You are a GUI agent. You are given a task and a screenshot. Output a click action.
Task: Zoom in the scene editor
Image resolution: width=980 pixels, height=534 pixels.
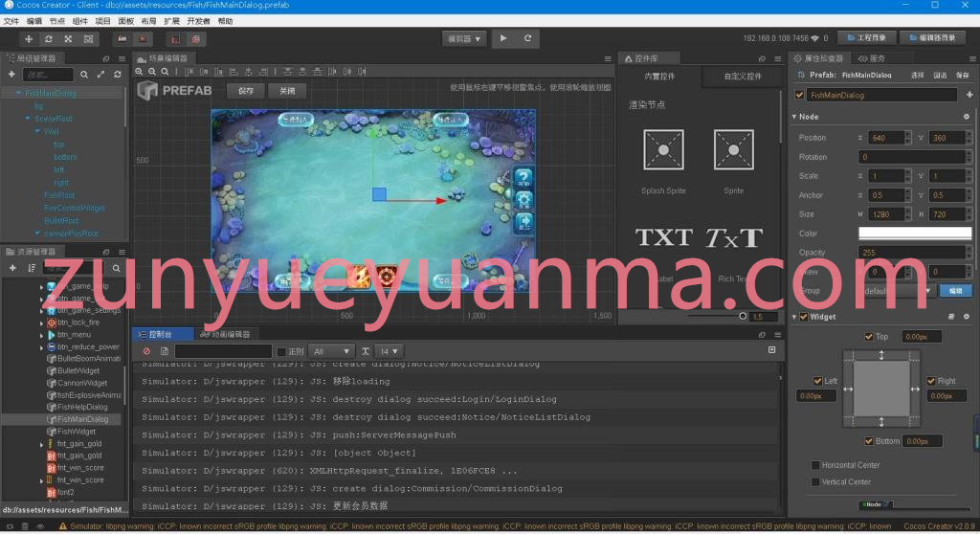[x=139, y=72]
